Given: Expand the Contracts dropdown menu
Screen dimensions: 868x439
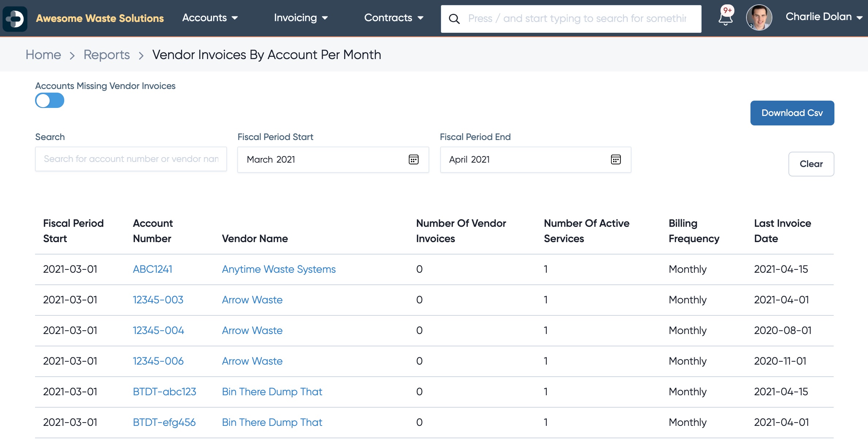Looking at the screenshot, I should [394, 18].
